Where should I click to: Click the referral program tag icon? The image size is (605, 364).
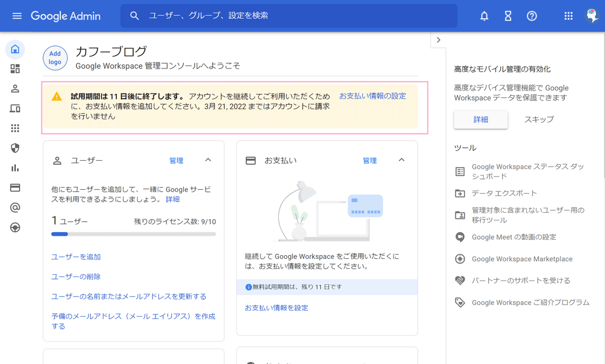click(460, 303)
